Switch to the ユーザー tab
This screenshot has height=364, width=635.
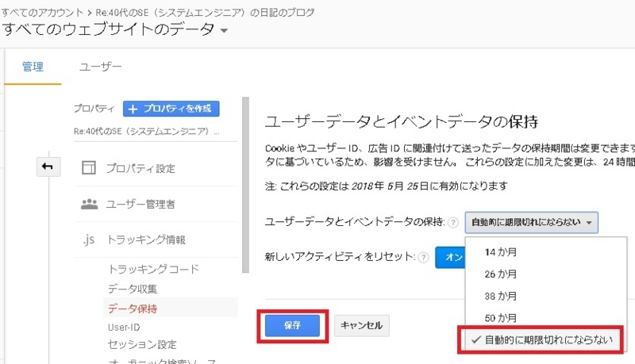pyautogui.click(x=101, y=67)
